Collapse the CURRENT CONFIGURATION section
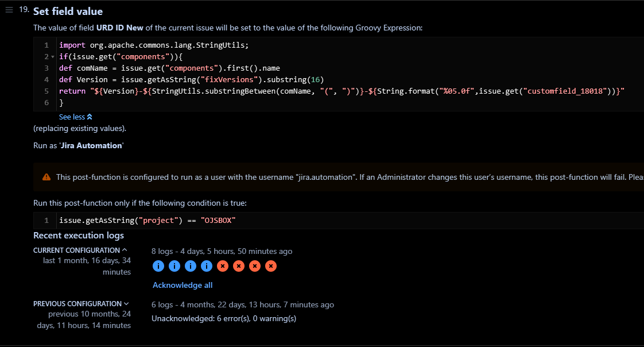 pyautogui.click(x=125, y=249)
